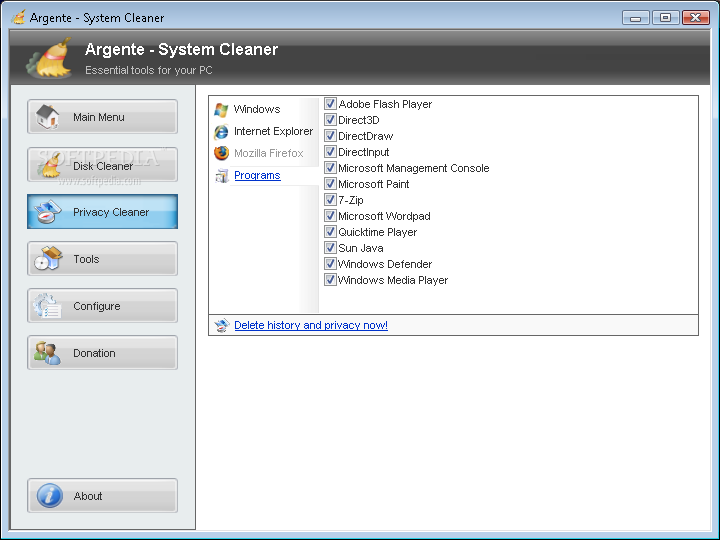The height and width of the screenshot is (540, 720).
Task: Click the box and disc Tools icon
Action: [x=48, y=259]
